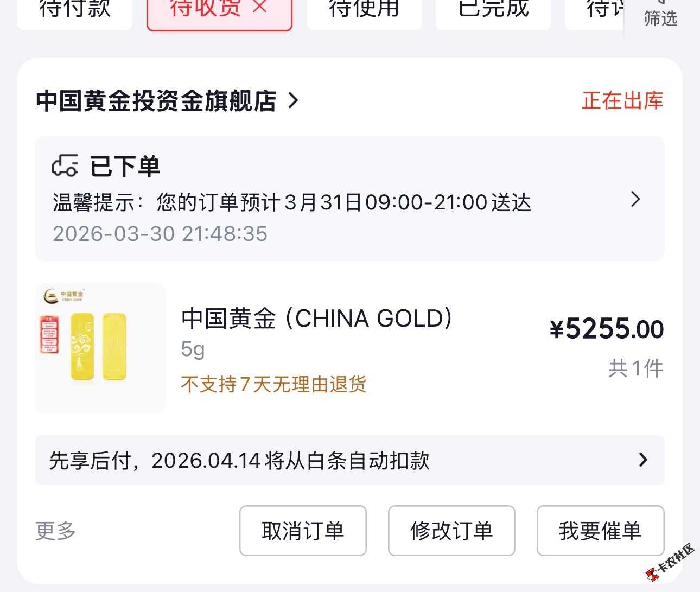Expand delivery details via the right chevron
700x592 pixels.
636,200
